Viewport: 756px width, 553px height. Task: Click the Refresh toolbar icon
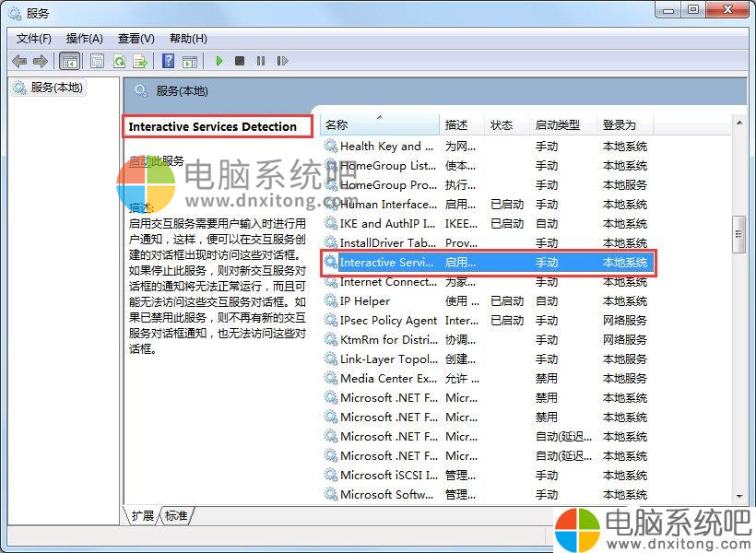click(x=119, y=61)
